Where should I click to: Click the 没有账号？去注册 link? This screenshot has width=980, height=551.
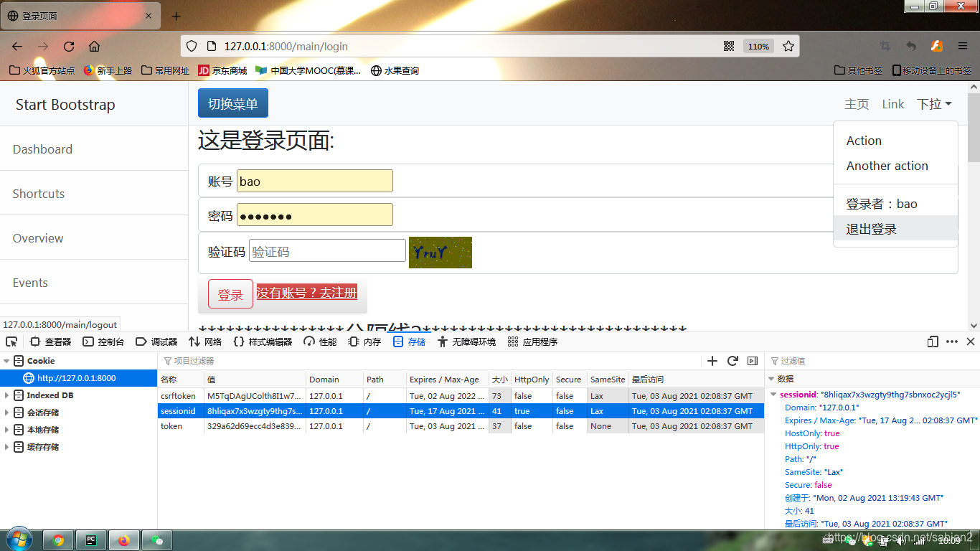point(307,292)
